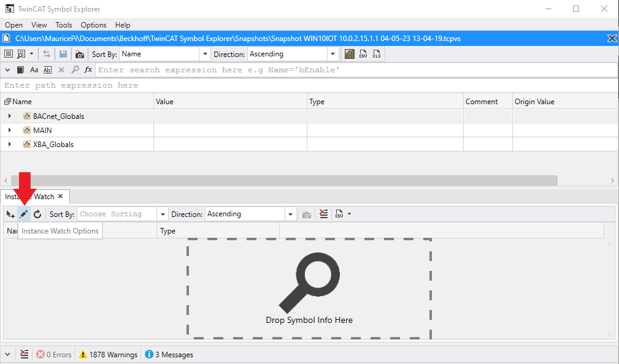The height and width of the screenshot is (364, 619).
Task: Export to CSV in top toolbar
Action: pos(363,54)
